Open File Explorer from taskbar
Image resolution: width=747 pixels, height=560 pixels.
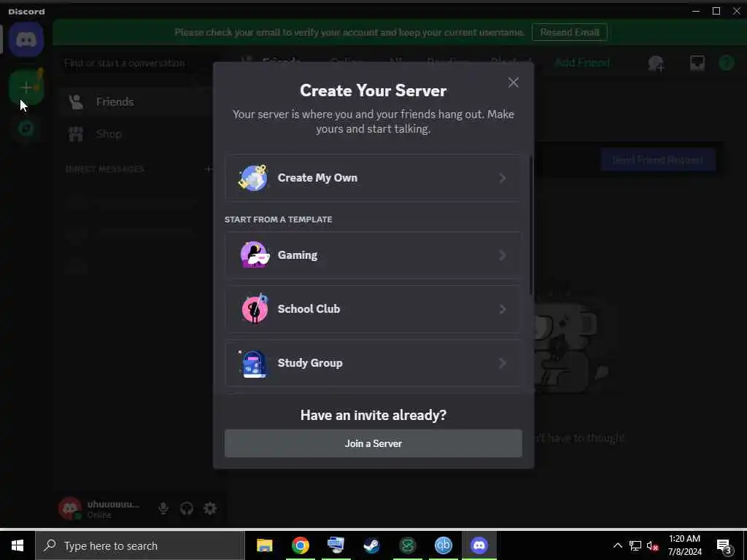(264, 545)
